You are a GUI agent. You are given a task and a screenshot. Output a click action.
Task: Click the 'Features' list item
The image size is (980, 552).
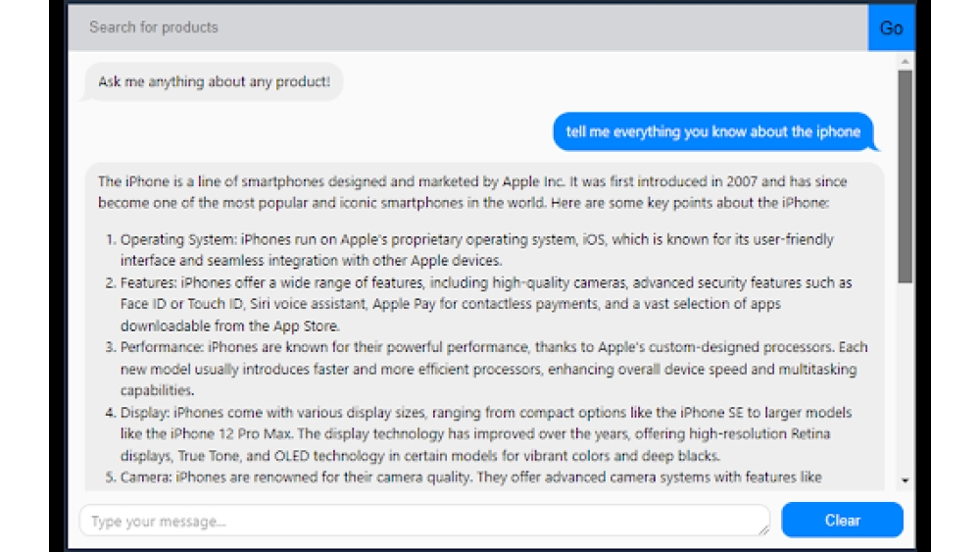pos(486,304)
